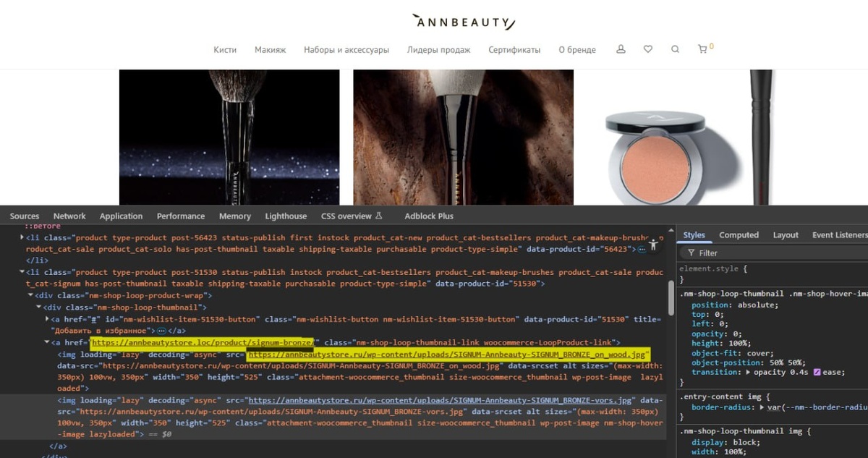Collapse the nm-shop-loop-product-wrap div node

[x=31, y=295]
